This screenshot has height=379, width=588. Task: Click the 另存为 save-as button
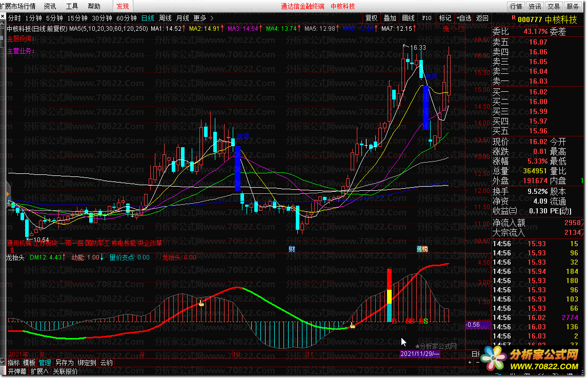coord(65,363)
